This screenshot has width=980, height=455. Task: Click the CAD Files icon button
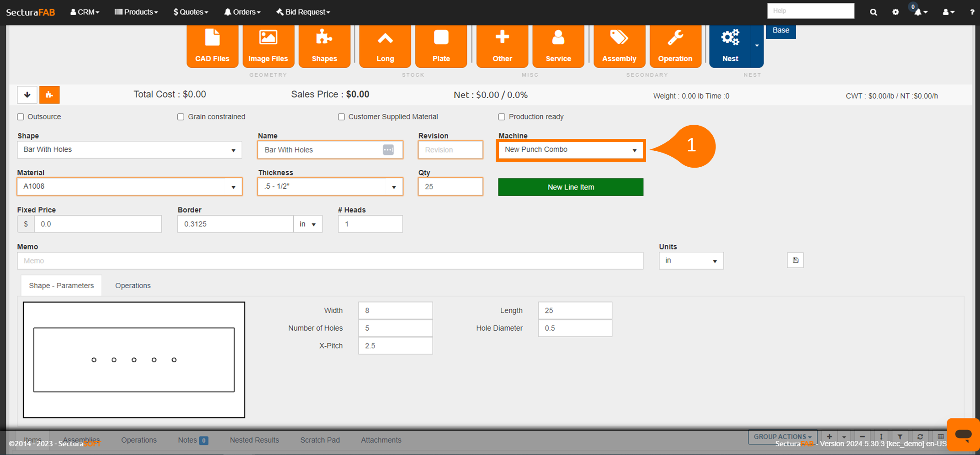[x=212, y=46]
